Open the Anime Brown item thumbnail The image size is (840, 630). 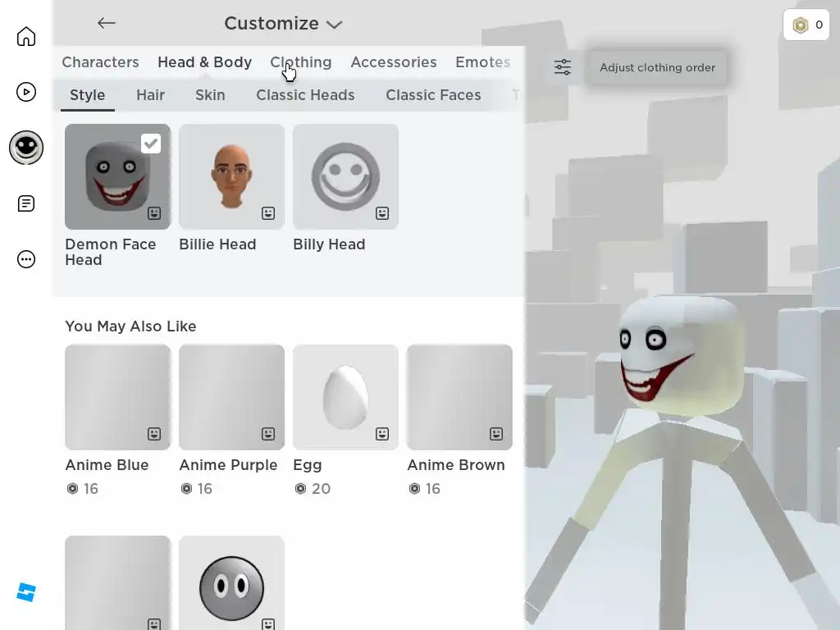pyautogui.click(x=459, y=397)
